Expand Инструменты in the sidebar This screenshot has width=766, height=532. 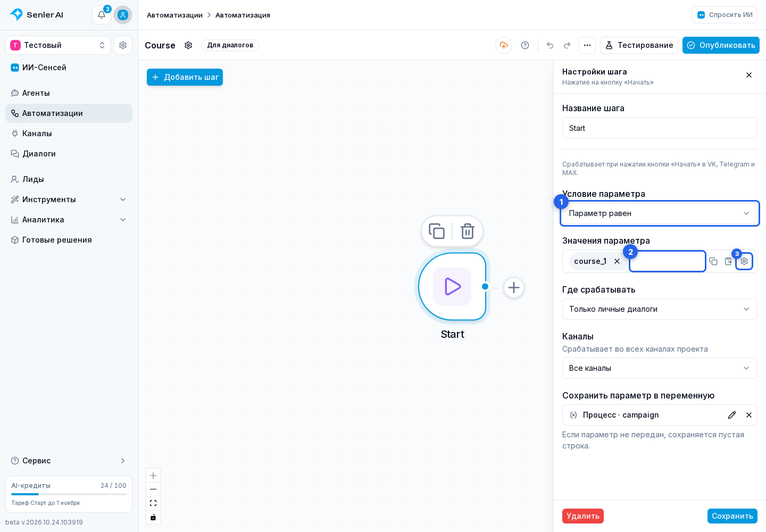[69, 199]
